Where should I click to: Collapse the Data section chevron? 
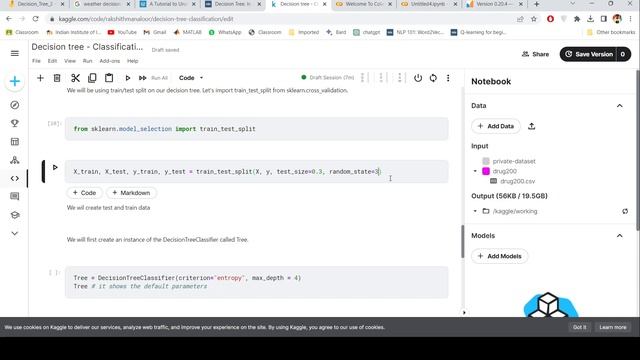tap(620, 106)
